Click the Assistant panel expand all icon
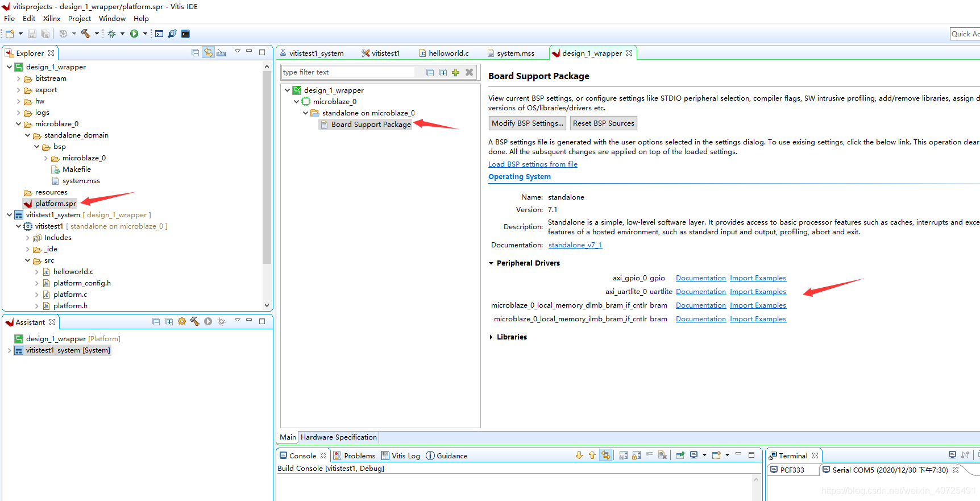The image size is (980, 501). (169, 322)
